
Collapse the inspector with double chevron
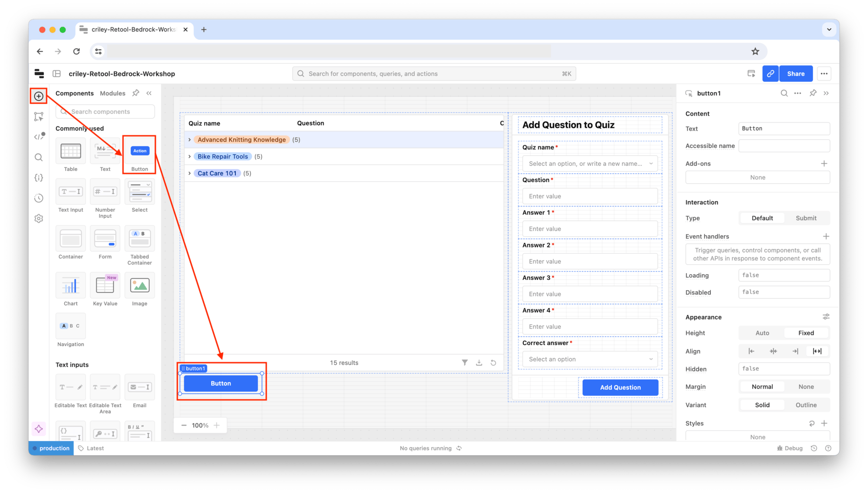tap(827, 93)
